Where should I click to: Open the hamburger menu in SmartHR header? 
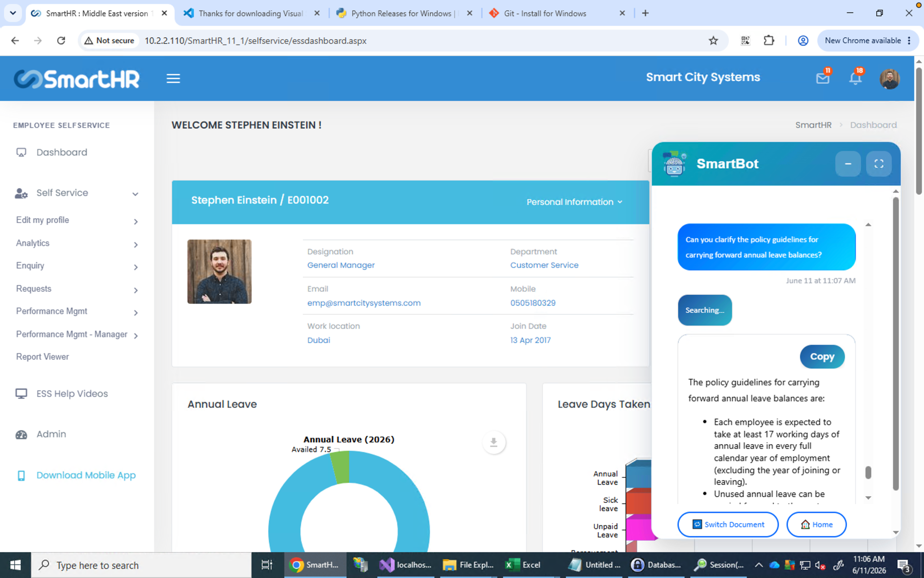click(173, 79)
